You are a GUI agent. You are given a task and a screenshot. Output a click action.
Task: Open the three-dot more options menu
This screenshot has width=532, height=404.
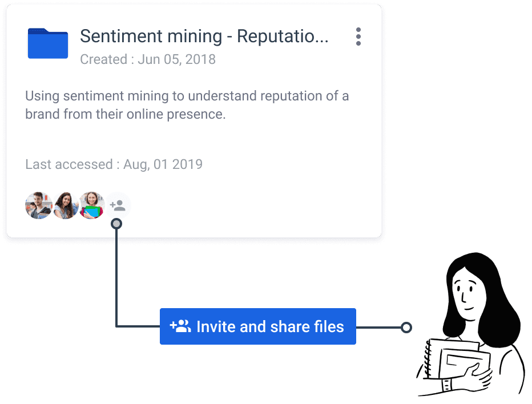[x=358, y=37]
